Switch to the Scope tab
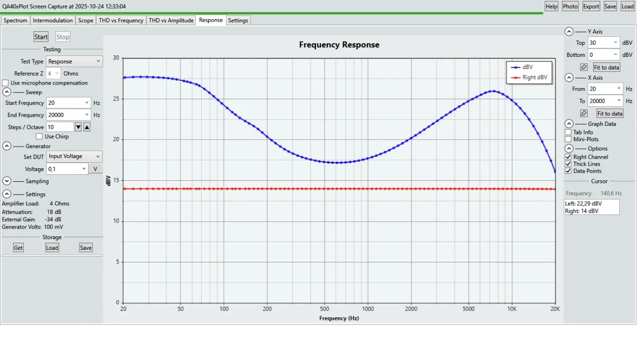The image size is (644, 343). [86, 20]
